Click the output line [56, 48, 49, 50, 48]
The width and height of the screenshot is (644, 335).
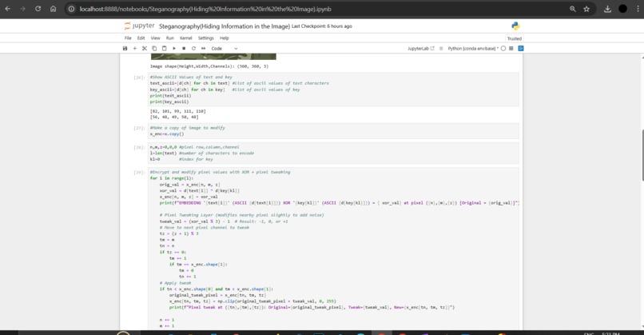(x=174, y=117)
